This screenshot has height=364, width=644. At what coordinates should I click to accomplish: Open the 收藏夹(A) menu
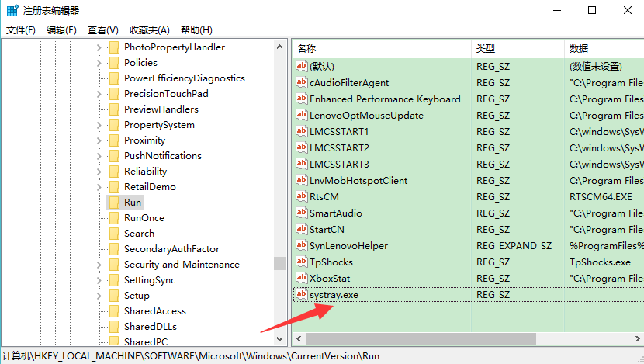coord(150,30)
